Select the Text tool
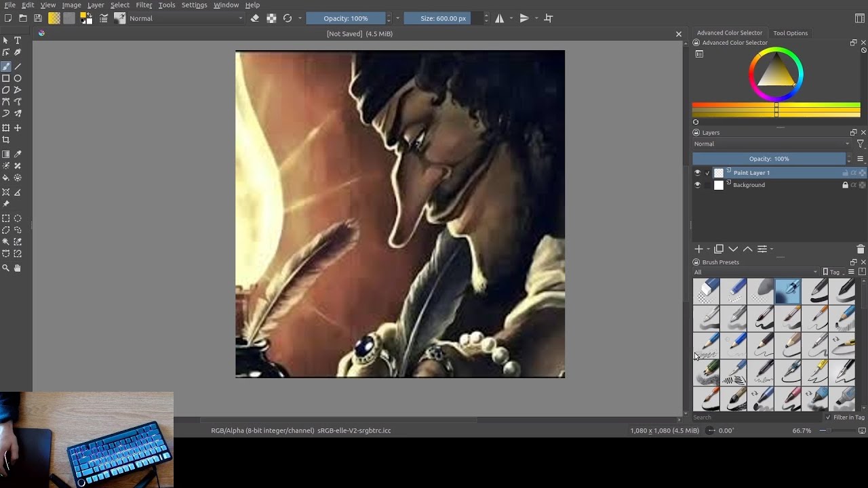 (x=18, y=41)
